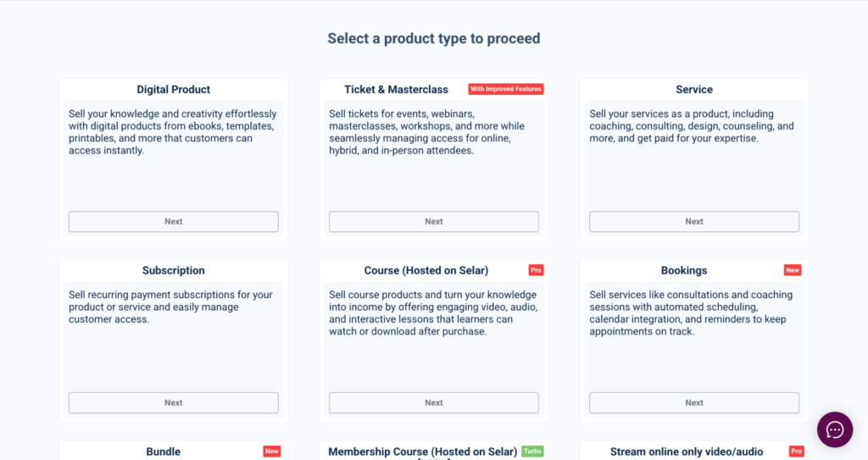Select the Subscription card heading
Image resolution: width=868 pixels, height=460 pixels.
[173, 271]
